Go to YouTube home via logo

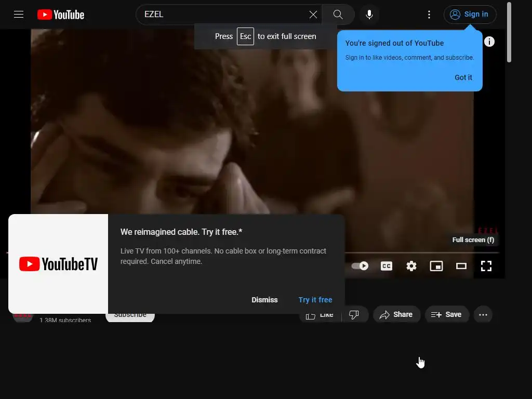[x=61, y=15]
